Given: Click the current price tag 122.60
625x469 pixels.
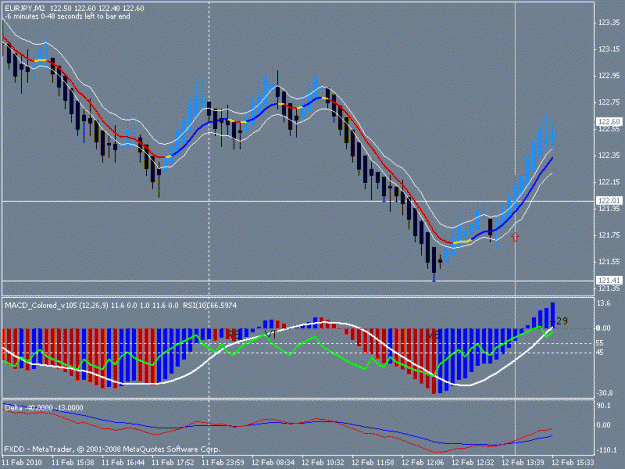Looking at the screenshot, I should pos(609,122).
